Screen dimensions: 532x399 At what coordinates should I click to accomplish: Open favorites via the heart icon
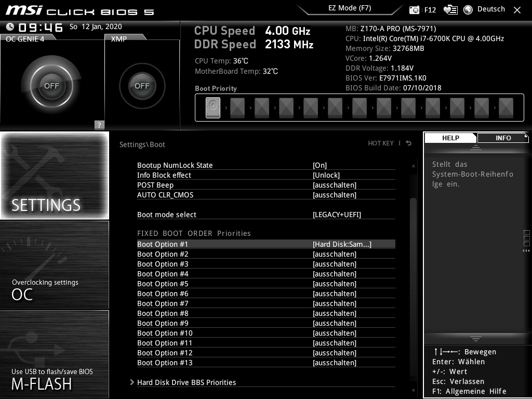pos(450,10)
